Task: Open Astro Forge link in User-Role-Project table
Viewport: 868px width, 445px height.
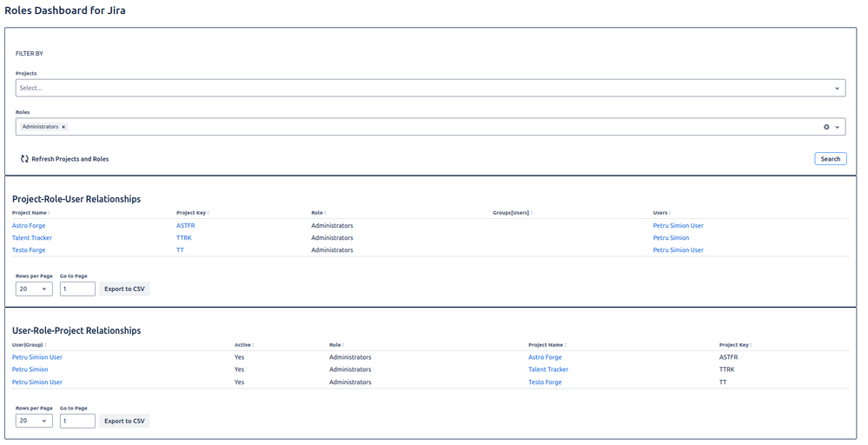Action: coord(545,357)
